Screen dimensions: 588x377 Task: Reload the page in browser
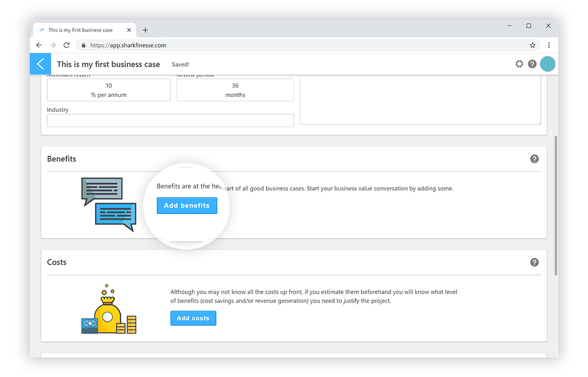coord(67,45)
